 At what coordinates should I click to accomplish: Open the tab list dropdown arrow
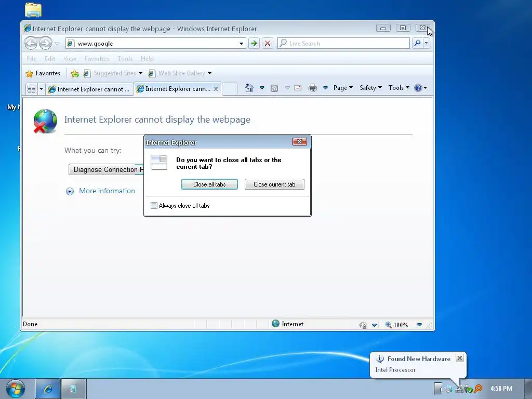(x=41, y=89)
